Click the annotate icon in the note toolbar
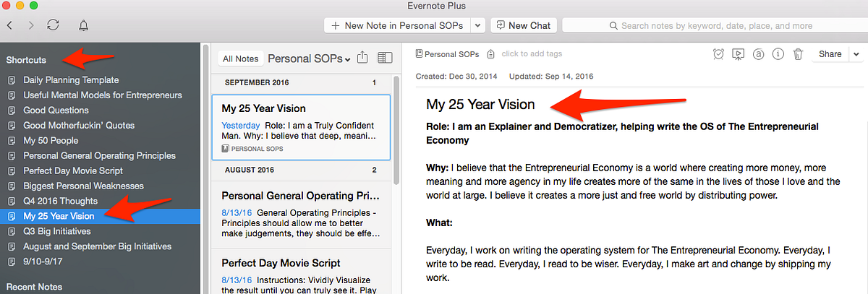Image resolution: width=868 pixels, height=294 pixels. pos(759,53)
